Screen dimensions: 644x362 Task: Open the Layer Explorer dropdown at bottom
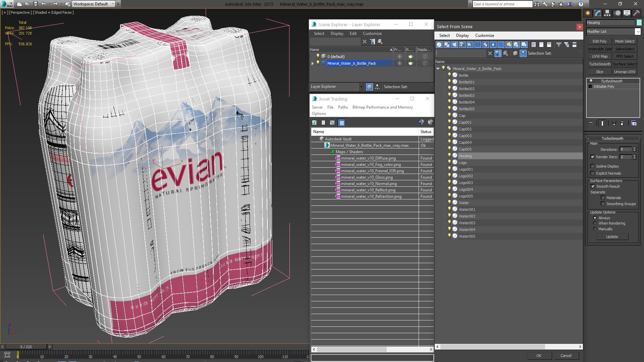click(x=361, y=87)
